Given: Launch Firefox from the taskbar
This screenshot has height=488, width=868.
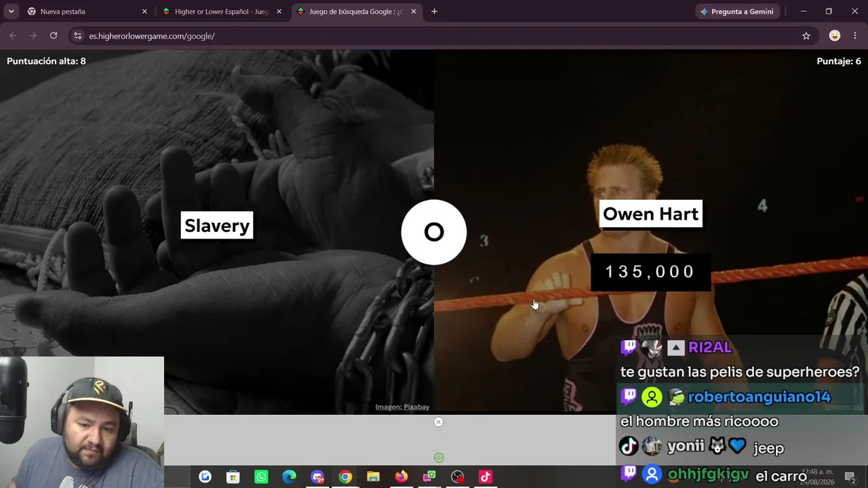Looking at the screenshot, I should [401, 477].
